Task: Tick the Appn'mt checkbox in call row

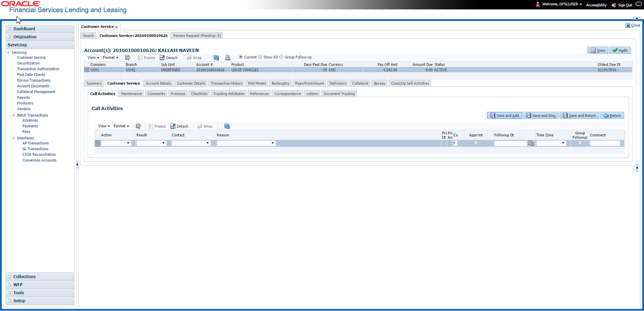Action: click(476, 143)
